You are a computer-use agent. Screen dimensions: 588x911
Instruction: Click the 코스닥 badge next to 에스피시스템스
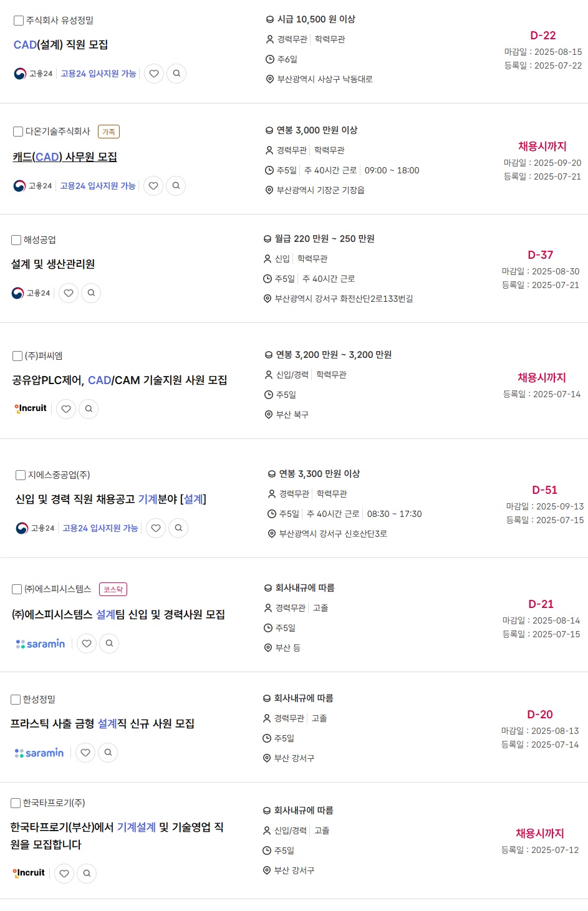113,589
